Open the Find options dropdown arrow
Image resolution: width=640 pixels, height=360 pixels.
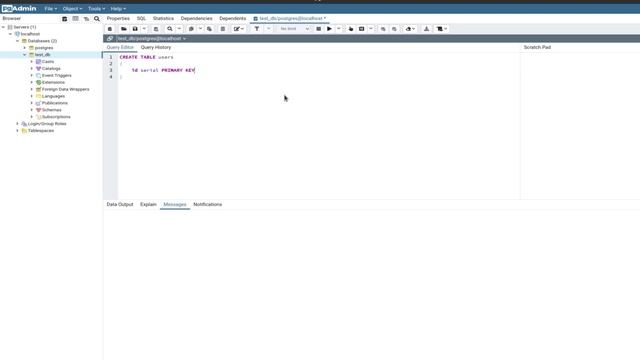point(179,29)
